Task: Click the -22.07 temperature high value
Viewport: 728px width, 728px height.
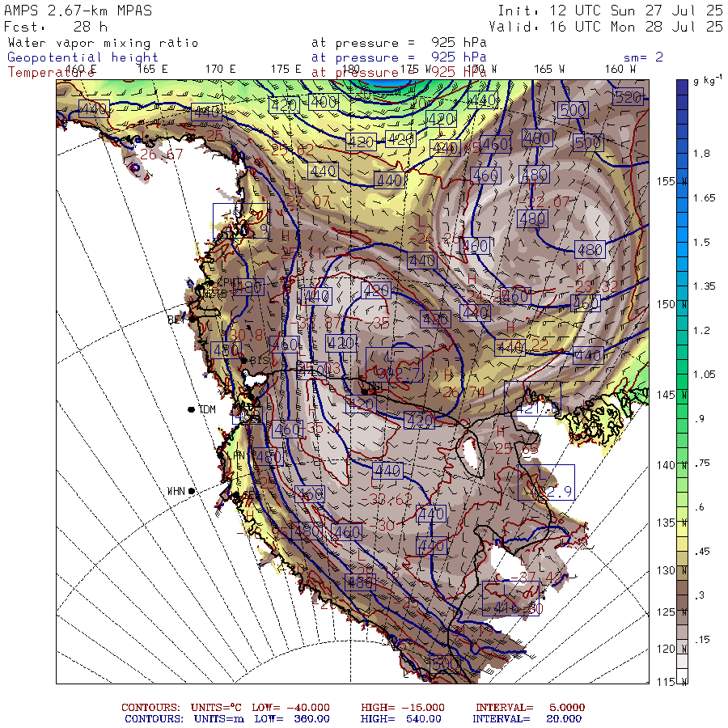Action: (544, 202)
